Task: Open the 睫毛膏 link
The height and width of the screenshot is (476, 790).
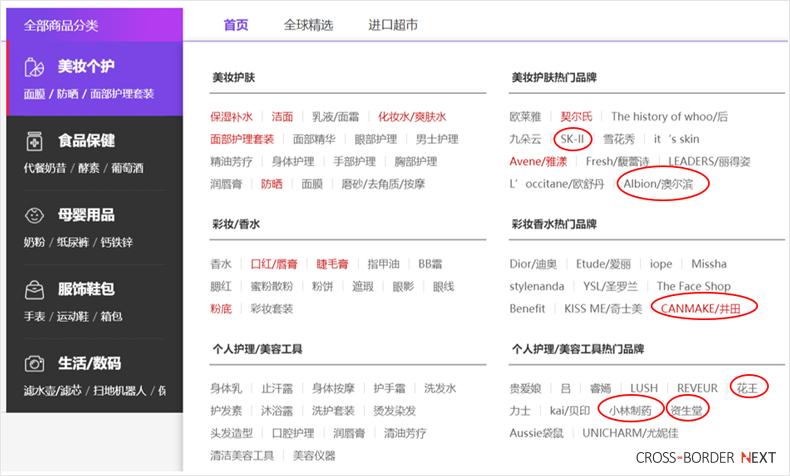Action: point(332,264)
